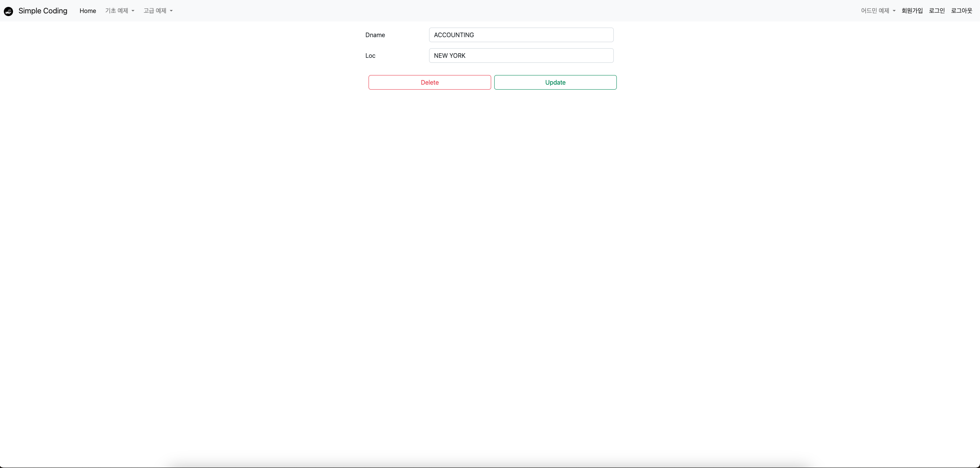980x468 pixels.
Task: Click the Dname field label
Action: (375, 35)
